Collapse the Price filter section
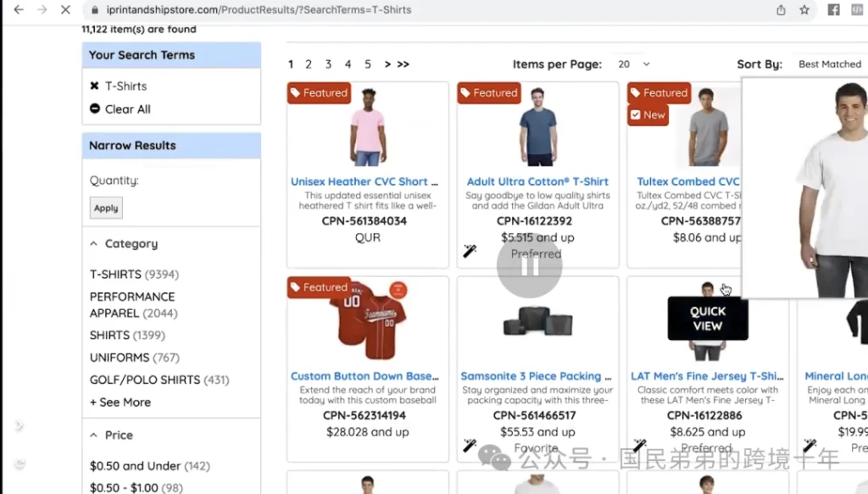 click(94, 436)
